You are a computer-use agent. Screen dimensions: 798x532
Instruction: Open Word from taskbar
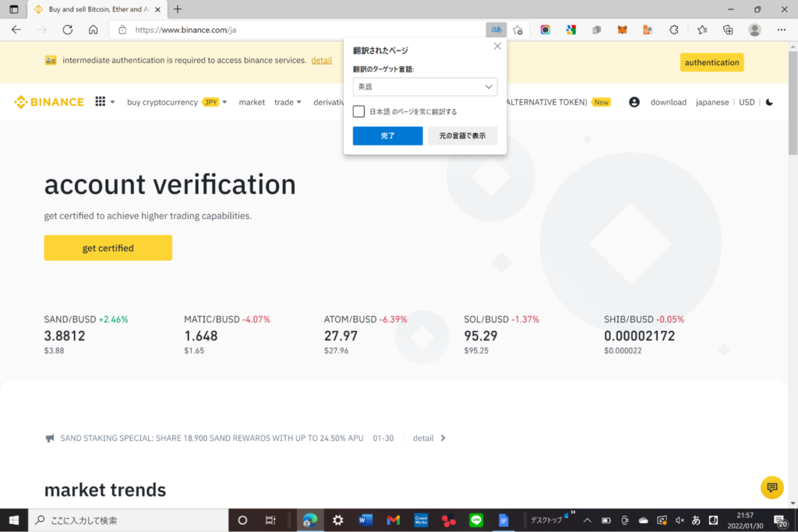coord(365,520)
